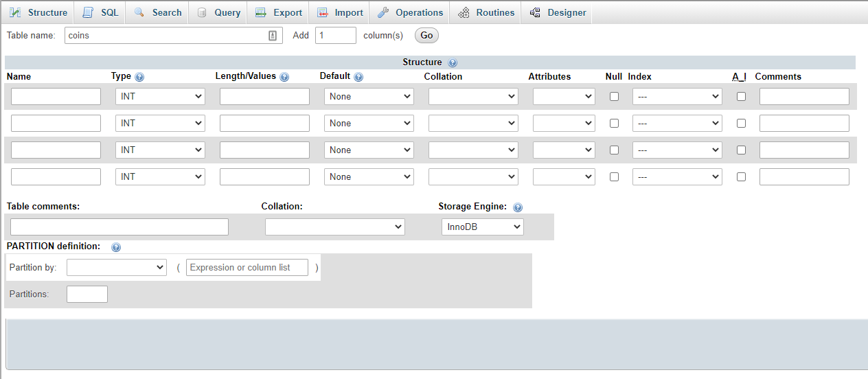The height and width of the screenshot is (379, 868).
Task: Open the Search tab
Action: click(x=158, y=12)
